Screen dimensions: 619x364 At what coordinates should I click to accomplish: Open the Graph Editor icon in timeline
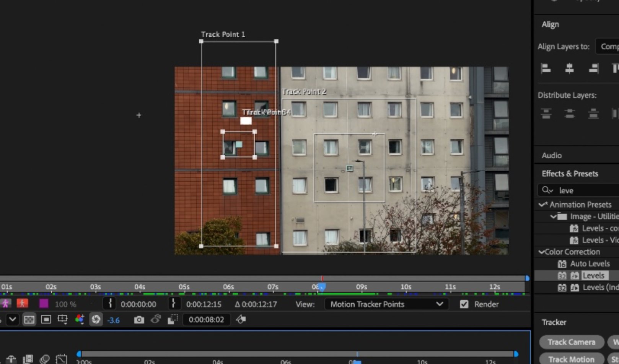(x=61, y=359)
